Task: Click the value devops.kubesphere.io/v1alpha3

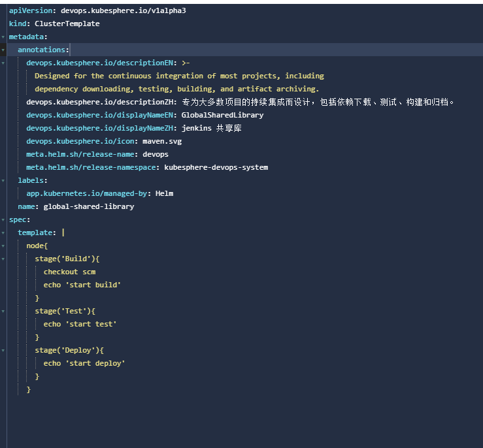Action: [x=124, y=10]
